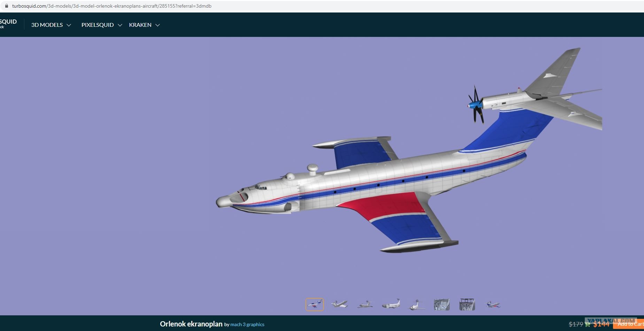Viewport: 644px width, 331px height.
Task: Click the green cart icon beside price
Action: pos(588,325)
